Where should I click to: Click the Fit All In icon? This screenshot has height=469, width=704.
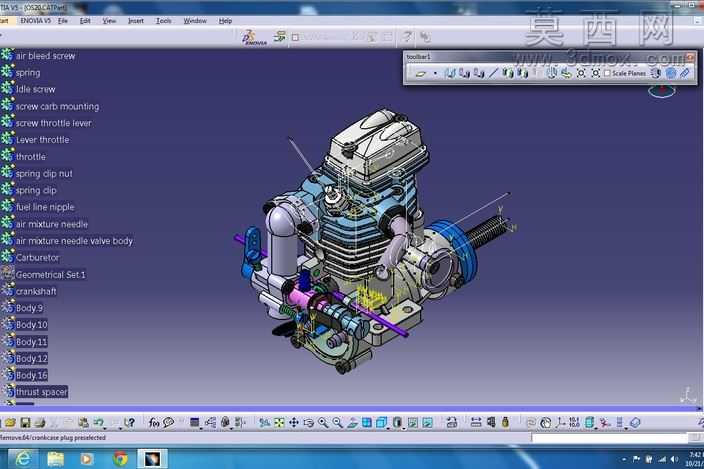(279, 422)
